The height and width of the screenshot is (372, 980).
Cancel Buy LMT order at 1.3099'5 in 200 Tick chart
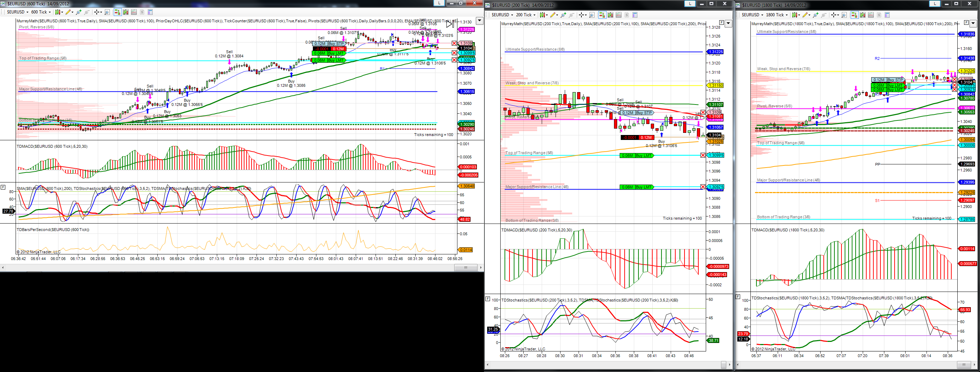703,155
